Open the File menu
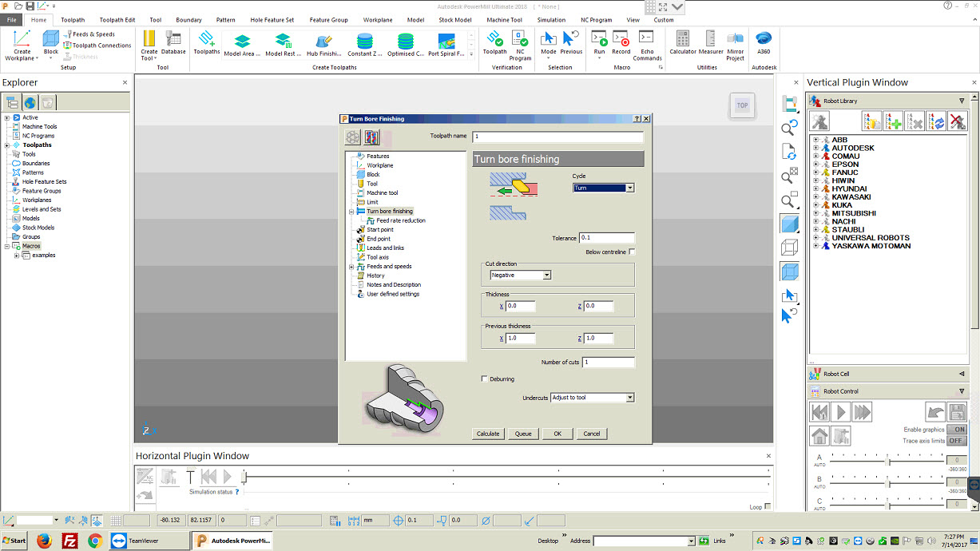Image resolution: width=980 pixels, height=551 pixels. (12, 20)
